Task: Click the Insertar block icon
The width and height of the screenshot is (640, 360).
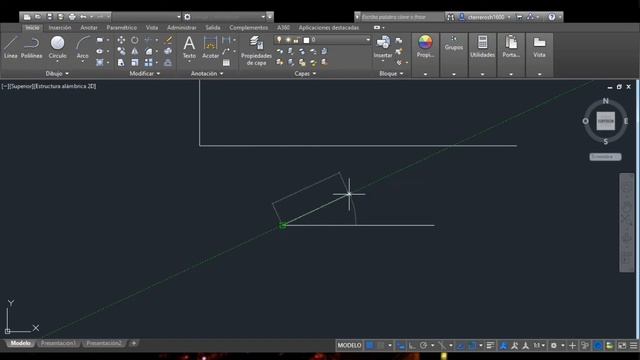Action: click(x=383, y=42)
